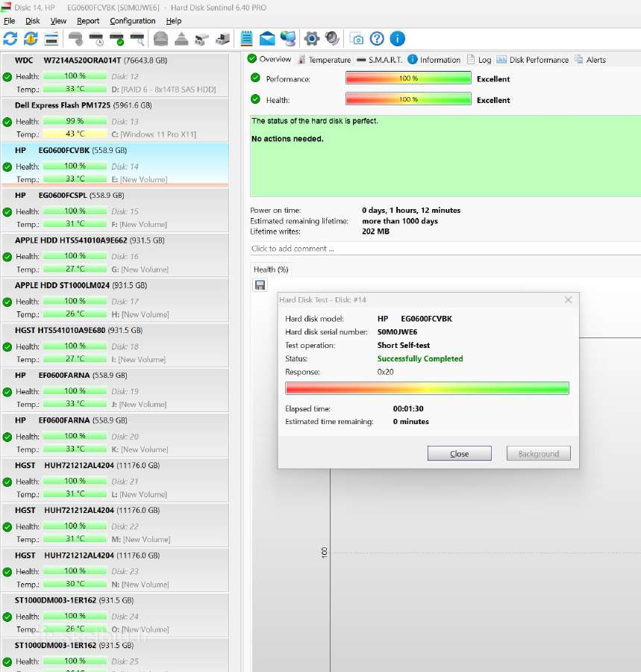
Task: Select HP EG0600FCVBK disk entry
Action: point(115,164)
